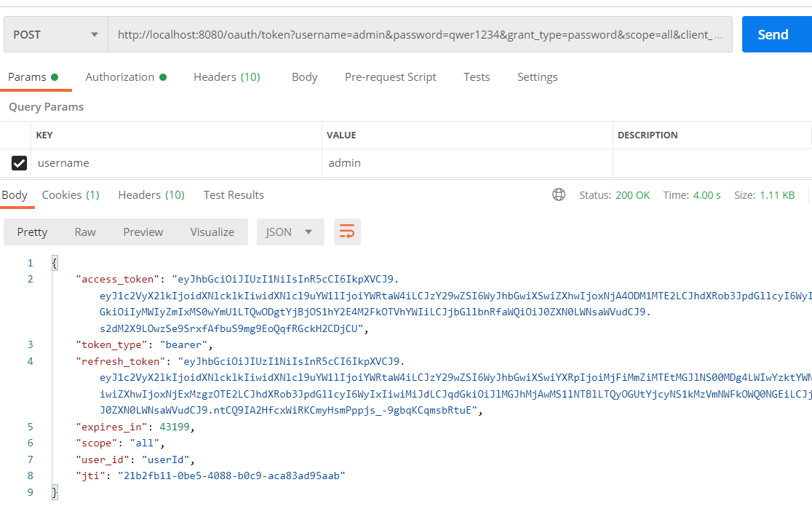Click the "token_type" key in response
Image resolution: width=812 pixels, height=517 pixels.
click(x=111, y=345)
